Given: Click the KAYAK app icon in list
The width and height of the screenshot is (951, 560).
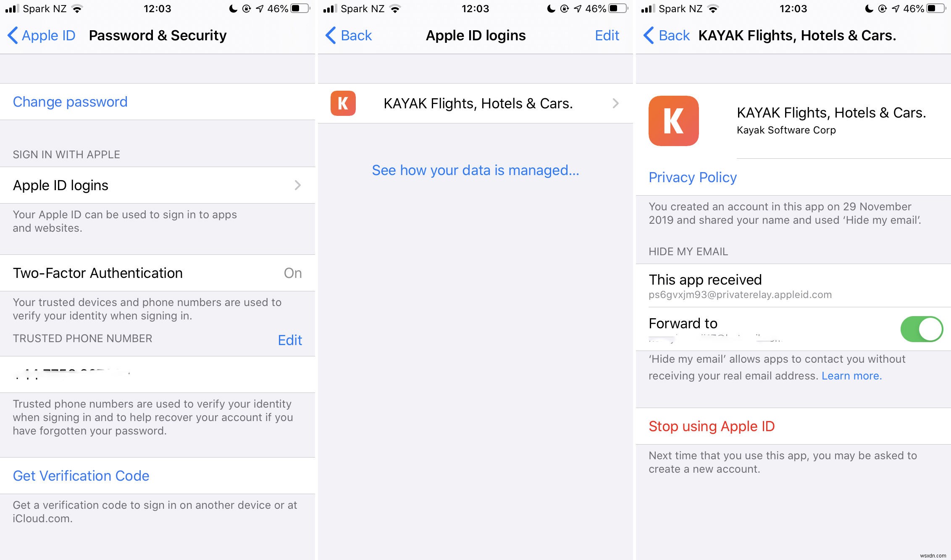Looking at the screenshot, I should 344,103.
